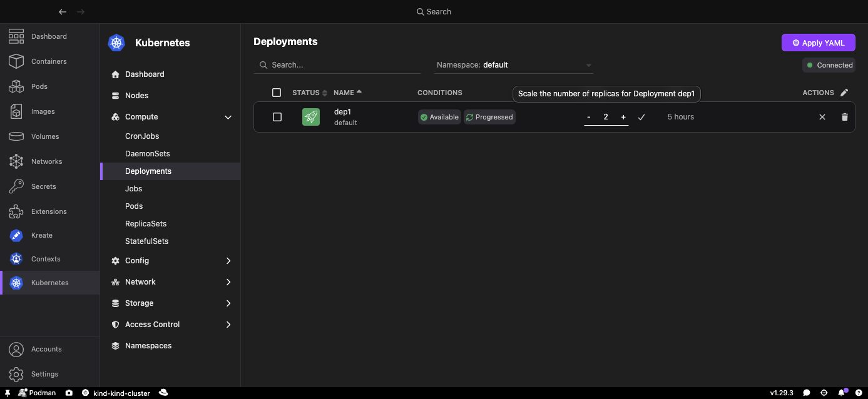This screenshot has width=868, height=399.
Task: Click the back navigation arrow
Action: click(x=62, y=12)
